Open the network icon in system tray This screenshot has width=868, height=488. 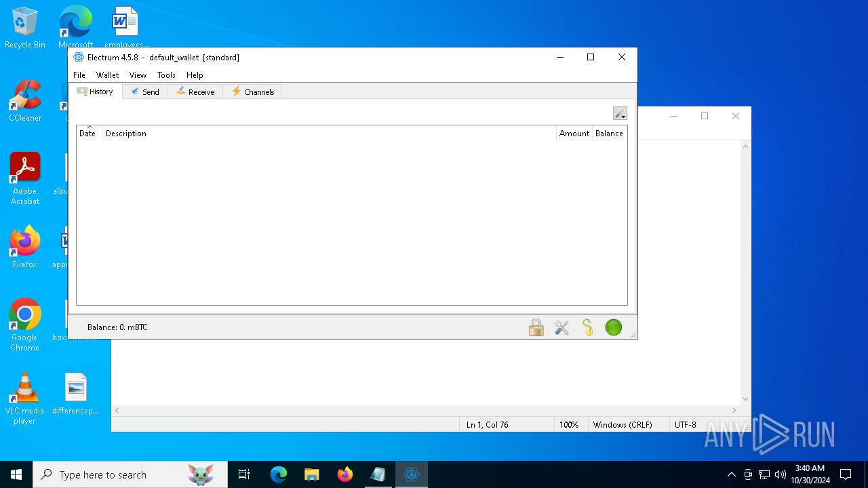(764, 474)
